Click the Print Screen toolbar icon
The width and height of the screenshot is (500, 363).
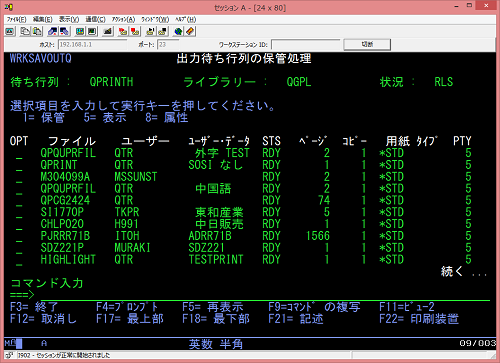tap(10, 31)
